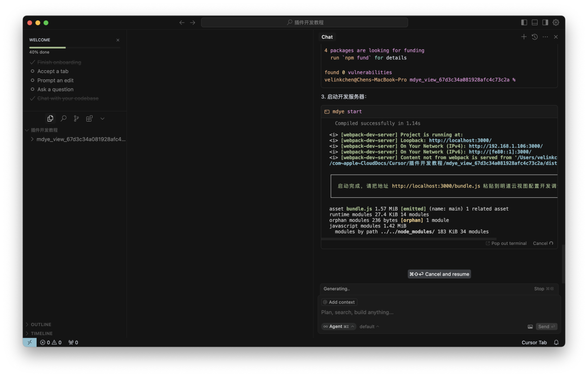The height and width of the screenshot is (377, 588).
Task: Click the Ask a question onboarding item
Action: pyautogui.click(x=55, y=89)
